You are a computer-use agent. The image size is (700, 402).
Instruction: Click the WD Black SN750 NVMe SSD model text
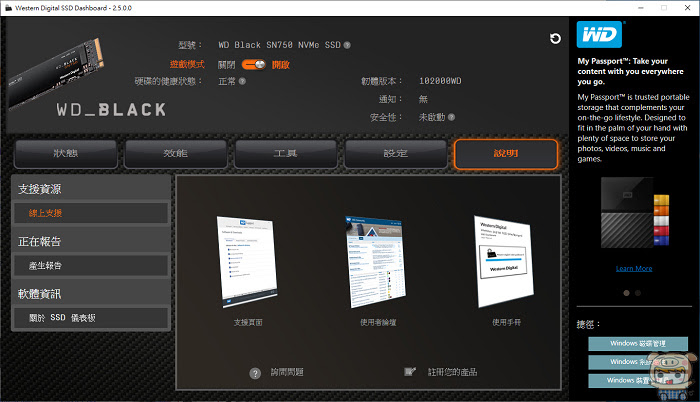[x=279, y=45]
